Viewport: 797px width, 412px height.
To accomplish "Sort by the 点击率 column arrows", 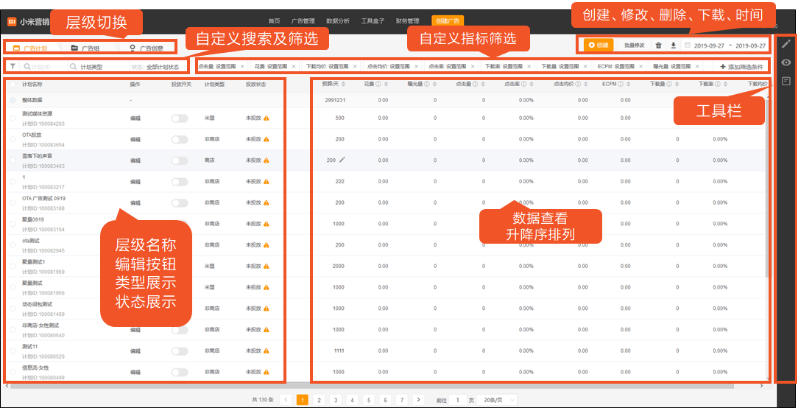I will 531,85.
